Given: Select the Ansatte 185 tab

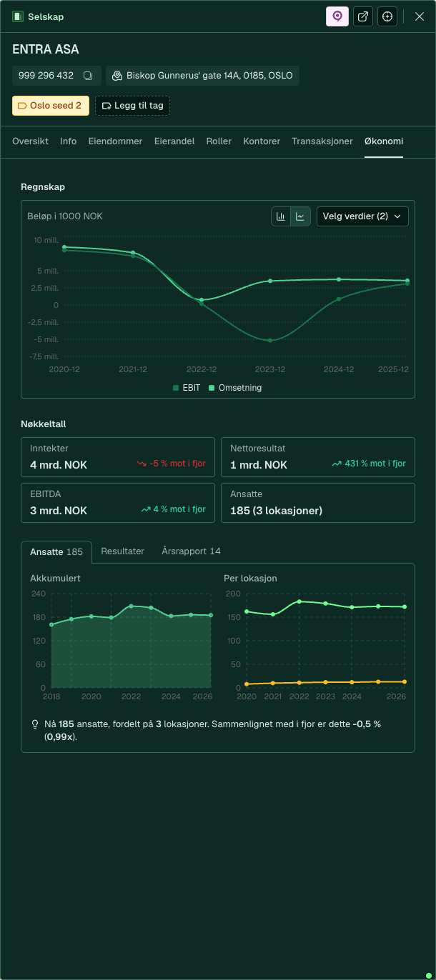Looking at the screenshot, I should click(56, 552).
